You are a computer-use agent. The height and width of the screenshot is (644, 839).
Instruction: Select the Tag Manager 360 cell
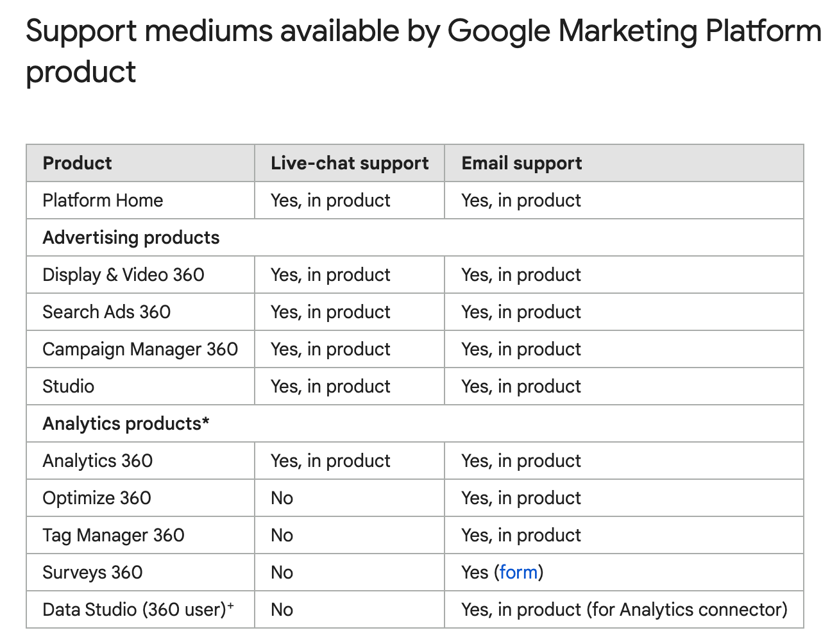click(114, 535)
